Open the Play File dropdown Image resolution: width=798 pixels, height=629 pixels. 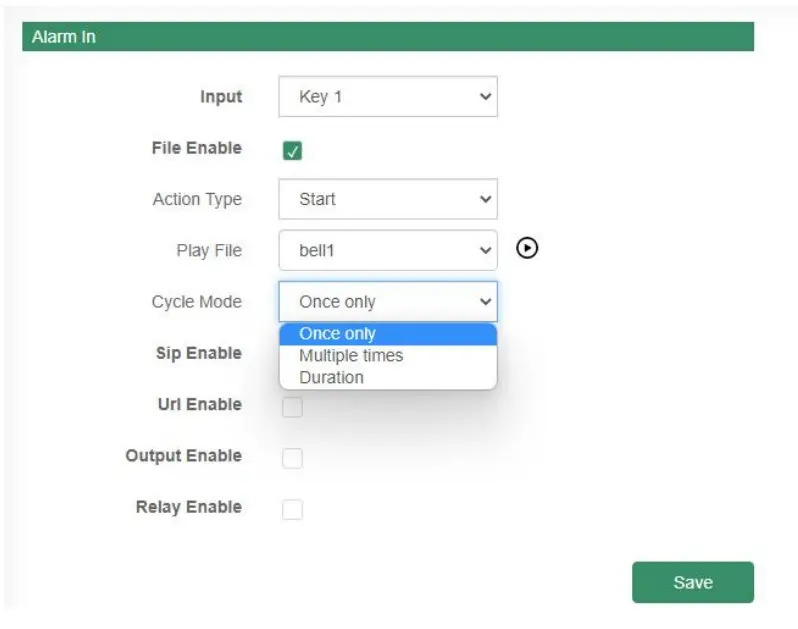pos(387,250)
